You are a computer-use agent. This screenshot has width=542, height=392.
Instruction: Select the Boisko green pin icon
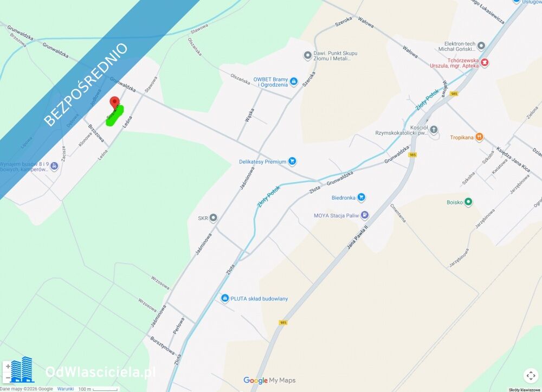point(468,202)
